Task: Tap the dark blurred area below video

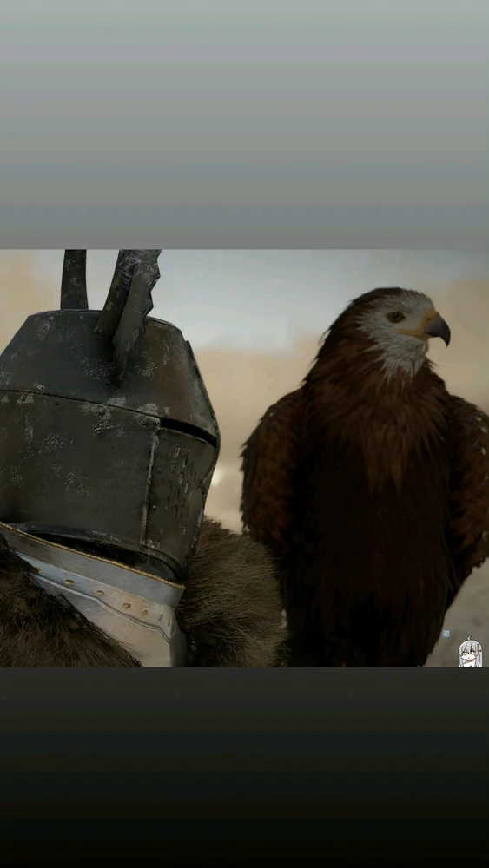Action: pos(244,767)
